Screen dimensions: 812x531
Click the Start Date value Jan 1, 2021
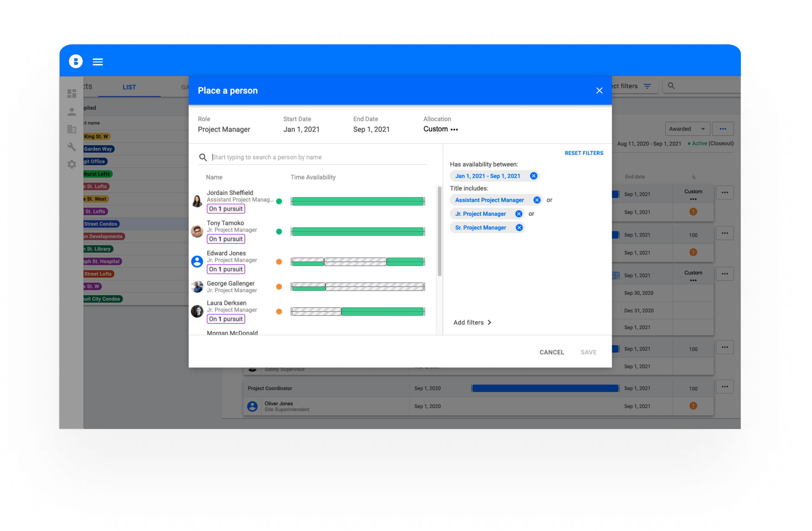pyautogui.click(x=301, y=129)
